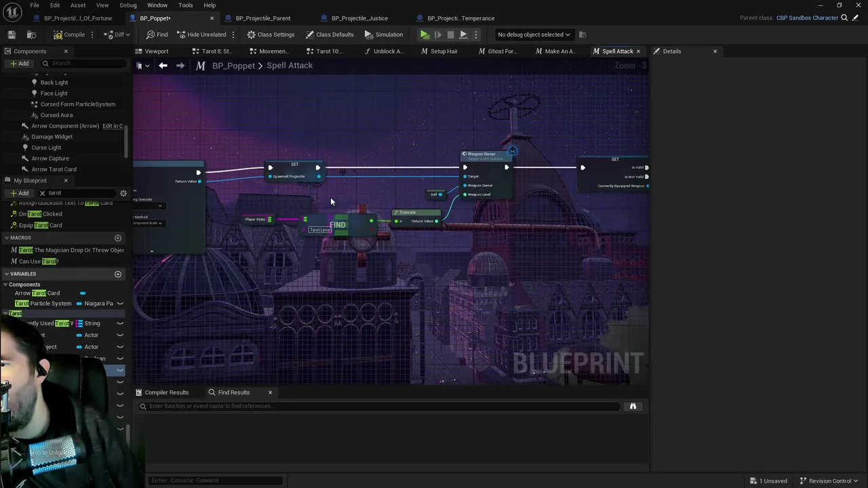Collapse the VARIABLES section
Screen dimensions: 868x488
click(x=5, y=274)
